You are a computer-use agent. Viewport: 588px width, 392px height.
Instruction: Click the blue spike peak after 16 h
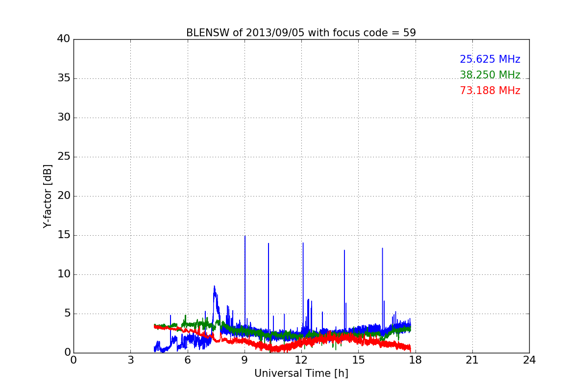[382, 248]
